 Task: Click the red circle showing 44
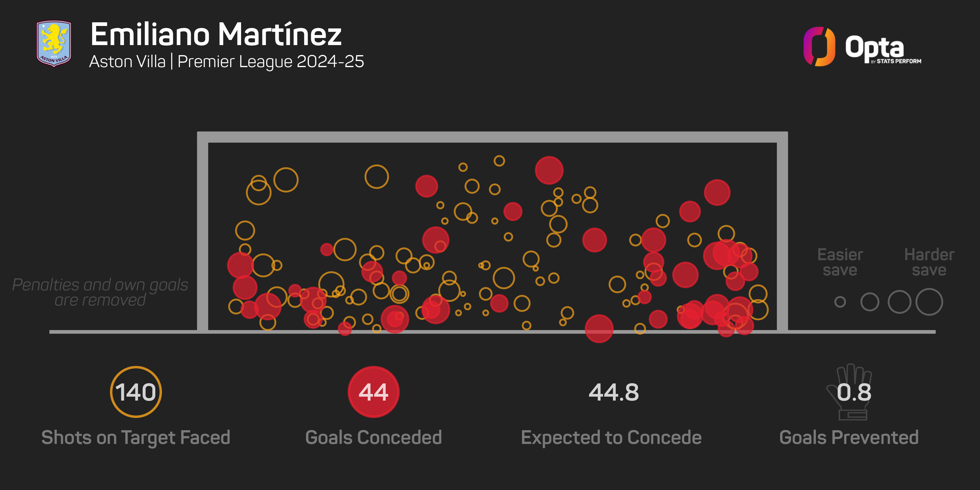pyautogui.click(x=373, y=392)
